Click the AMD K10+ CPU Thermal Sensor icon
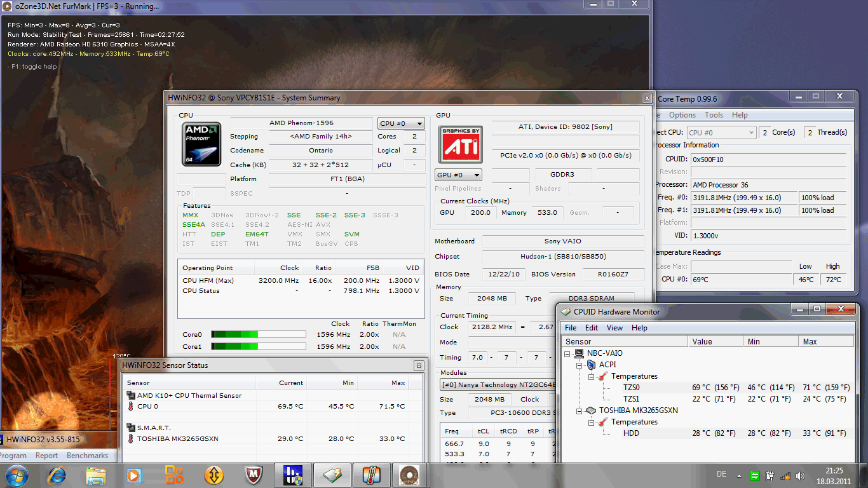 click(132, 395)
